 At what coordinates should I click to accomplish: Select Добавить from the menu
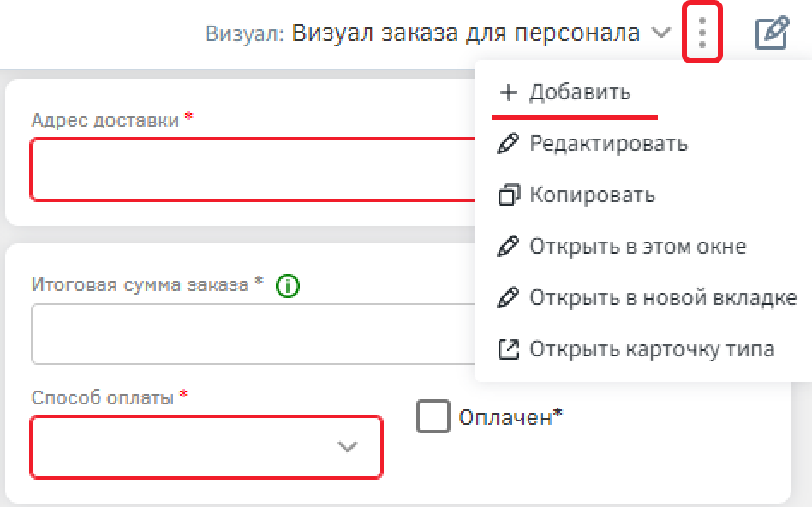click(580, 92)
